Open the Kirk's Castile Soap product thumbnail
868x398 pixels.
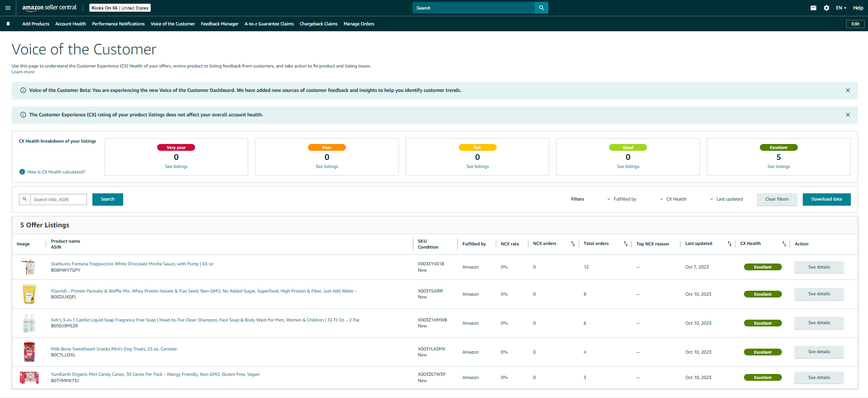29,323
